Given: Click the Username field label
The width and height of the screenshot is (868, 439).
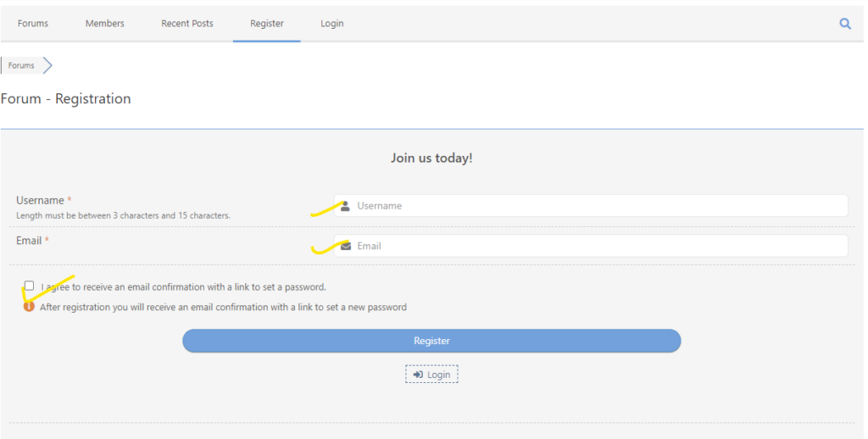Looking at the screenshot, I should pyautogui.click(x=40, y=201).
